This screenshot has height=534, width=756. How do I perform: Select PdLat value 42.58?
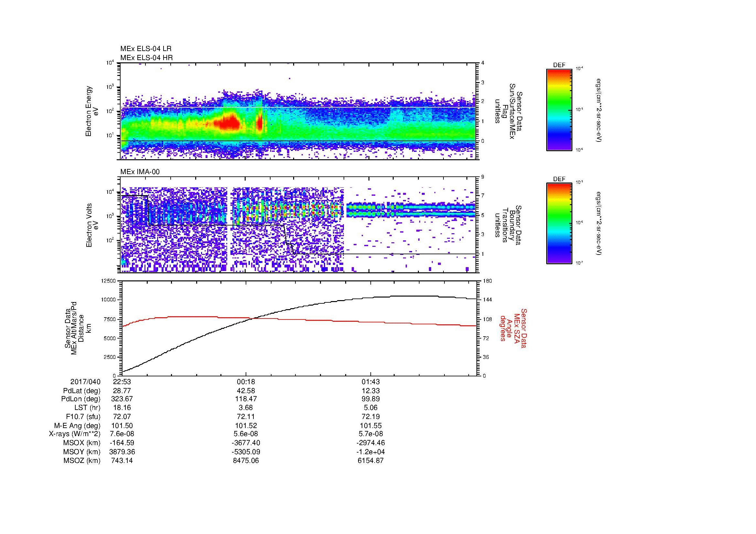click(x=246, y=391)
